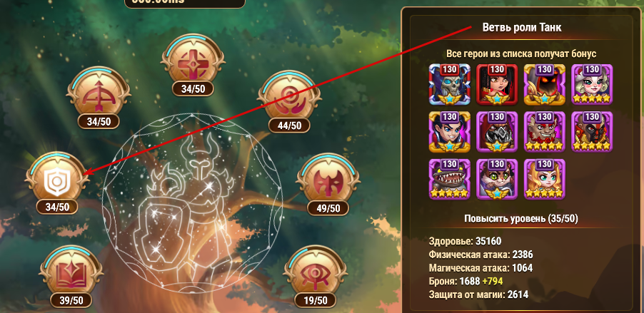Open the hands-and-target branch showing 44/50
644x313 pixels.
[290, 99]
